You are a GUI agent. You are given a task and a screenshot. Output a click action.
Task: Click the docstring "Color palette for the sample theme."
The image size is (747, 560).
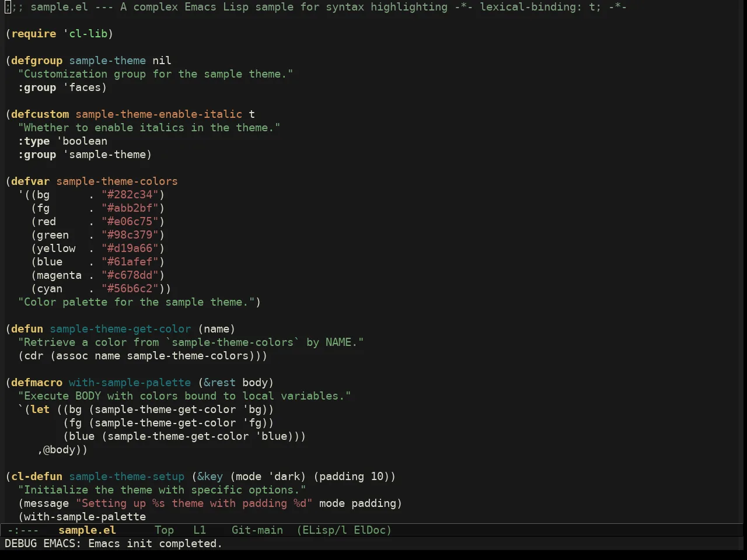tap(136, 302)
